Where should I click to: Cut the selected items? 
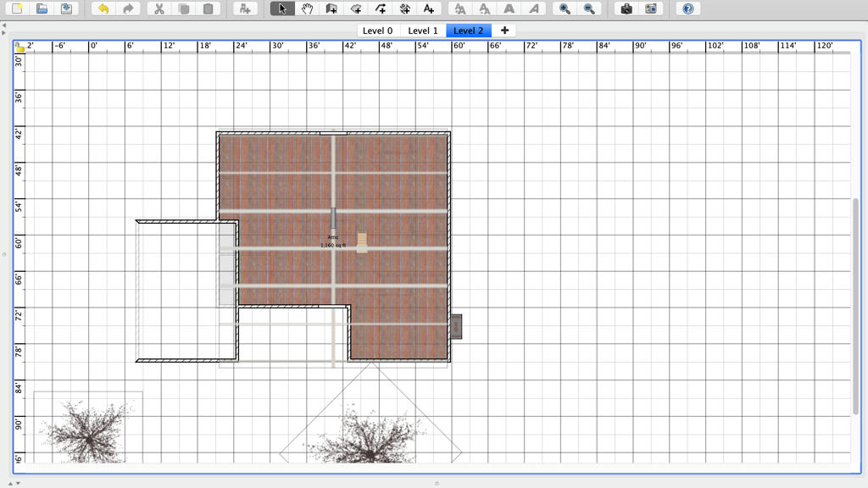click(x=159, y=8)
